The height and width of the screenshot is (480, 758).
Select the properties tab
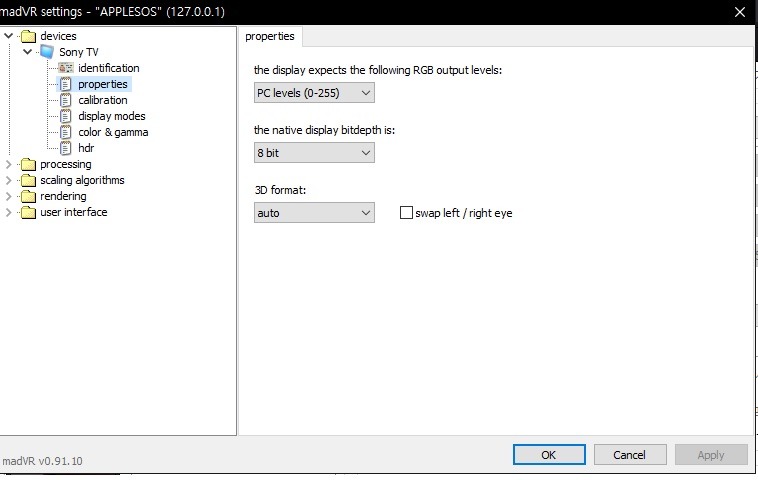pos(270,36)
